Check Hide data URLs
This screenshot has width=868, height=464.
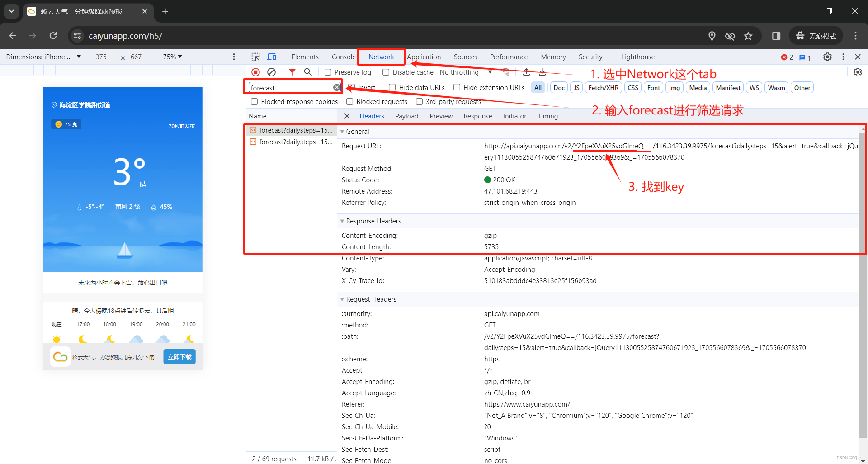pos(392,87)
